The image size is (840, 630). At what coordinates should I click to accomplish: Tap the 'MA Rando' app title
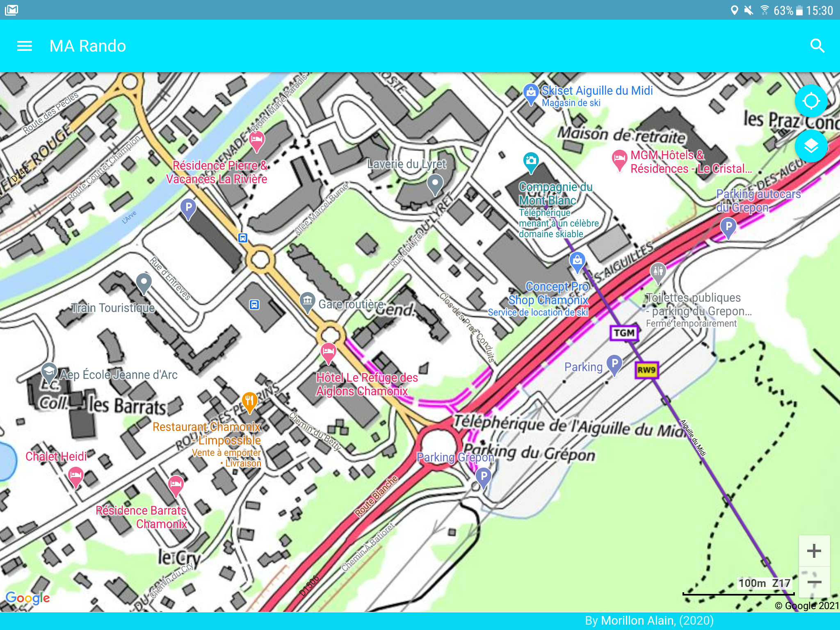coord(88,46)
